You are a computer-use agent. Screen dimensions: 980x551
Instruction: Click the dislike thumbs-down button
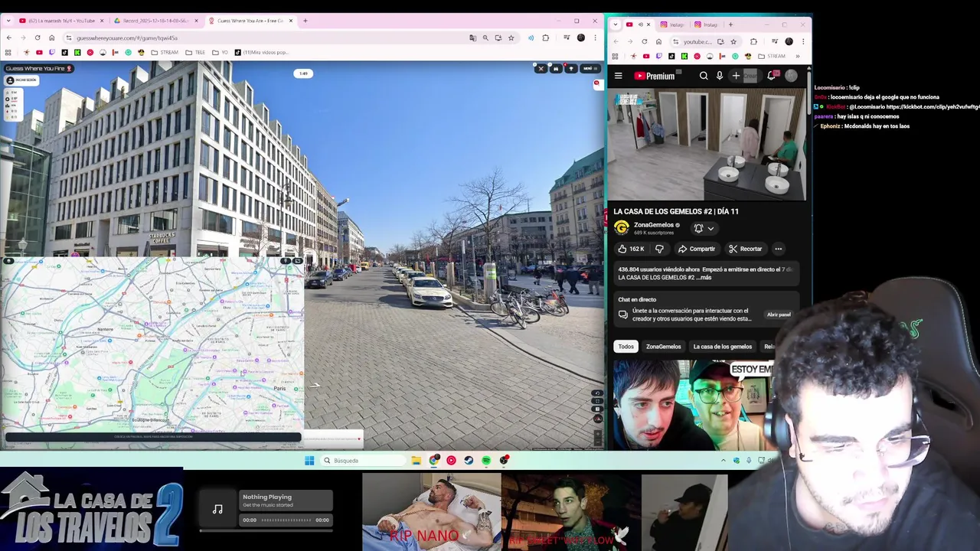pos(659,249)
